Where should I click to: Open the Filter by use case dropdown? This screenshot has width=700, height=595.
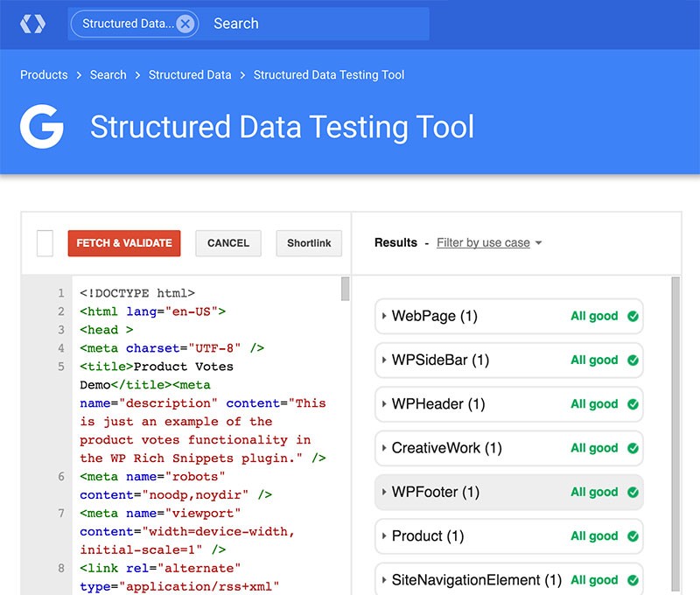(489, 242)
